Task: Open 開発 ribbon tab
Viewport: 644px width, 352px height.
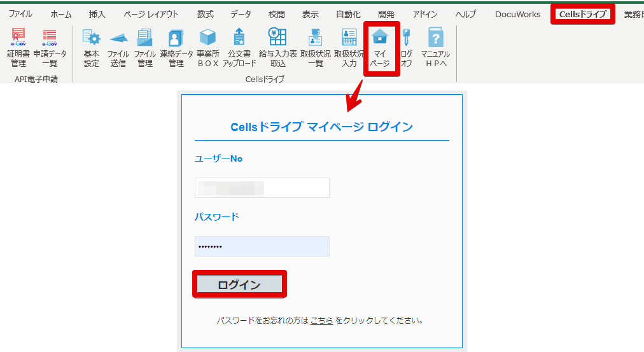Action: pos(386,14)
